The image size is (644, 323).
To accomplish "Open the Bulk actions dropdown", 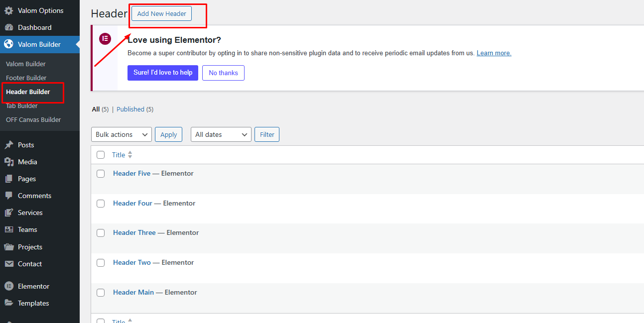I will point(122,134).
